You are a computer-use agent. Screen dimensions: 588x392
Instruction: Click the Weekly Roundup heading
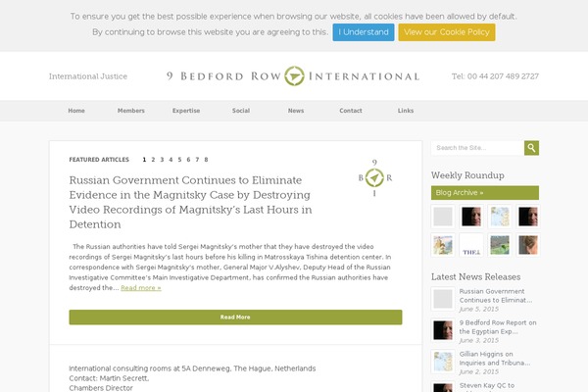tap(467, 175)
